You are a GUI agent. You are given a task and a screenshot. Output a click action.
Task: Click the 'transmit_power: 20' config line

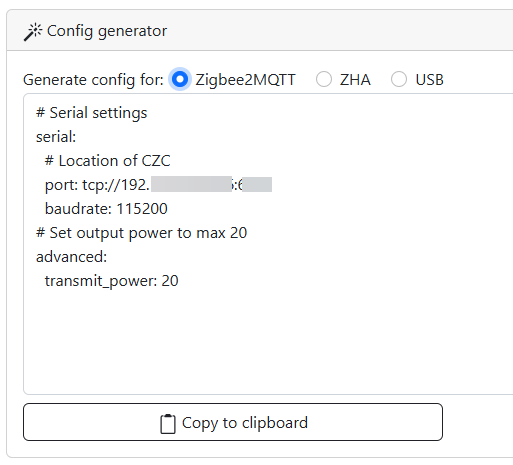[x=111, y=281]
